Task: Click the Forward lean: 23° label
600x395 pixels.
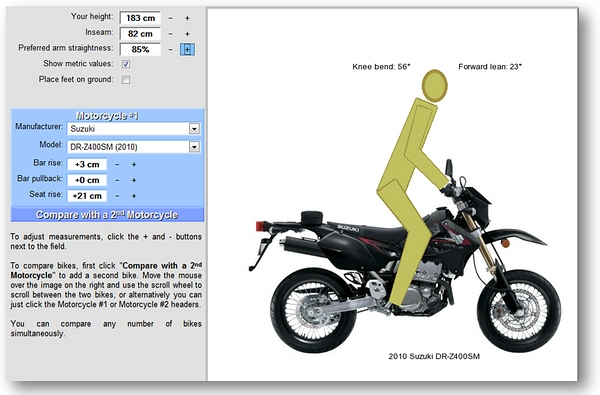Action: coord(490,67)
